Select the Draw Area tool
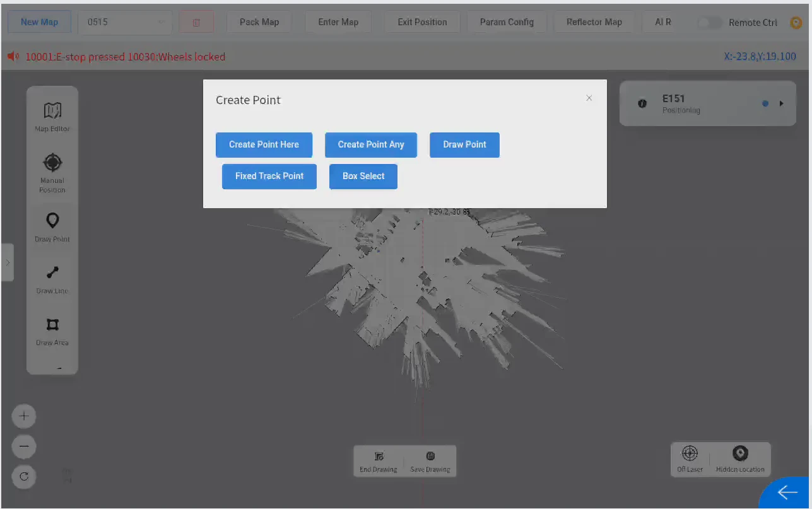The width and height of the screenshot is (812, 509). (x=52, y=332)
